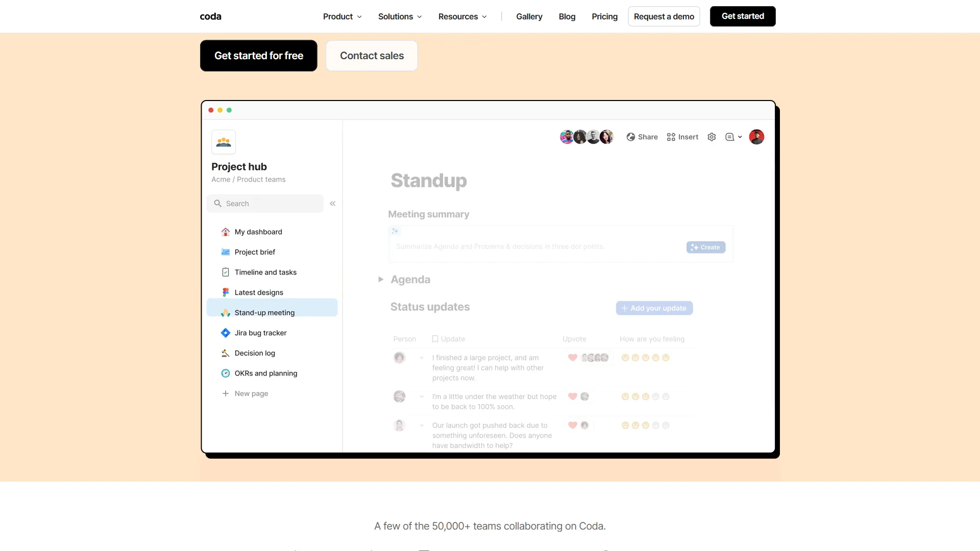This screenshot has height=551, width=980.
Task: Open the Project hub team icon
Action: point(224,142)
